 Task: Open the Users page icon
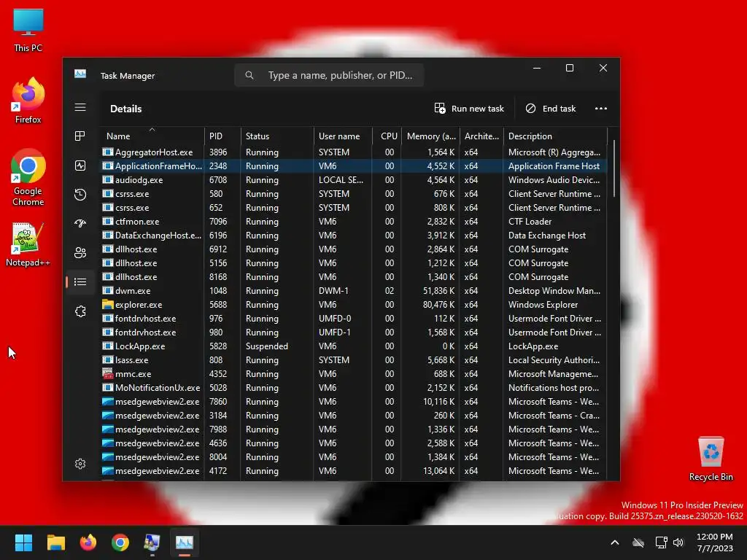[x=80, y=253]
